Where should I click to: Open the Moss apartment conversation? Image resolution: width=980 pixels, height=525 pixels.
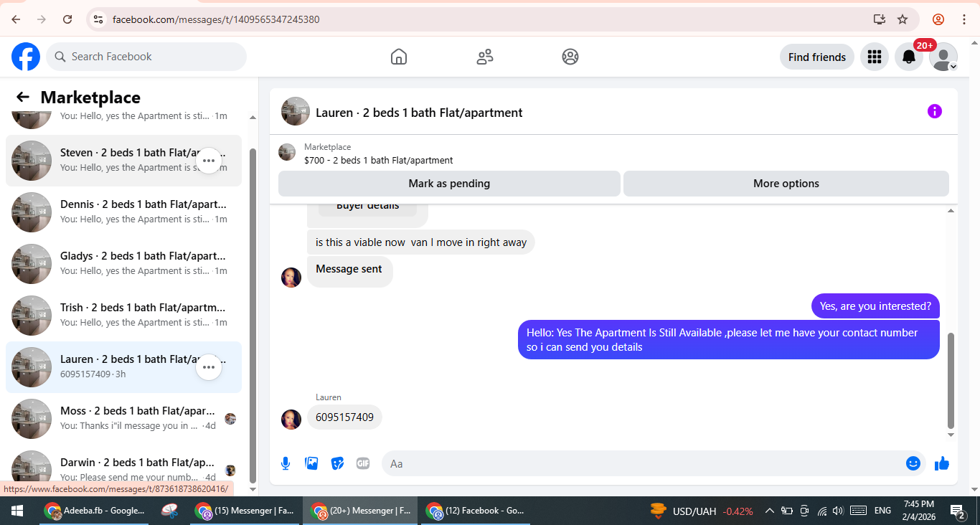tap(123, 419)
